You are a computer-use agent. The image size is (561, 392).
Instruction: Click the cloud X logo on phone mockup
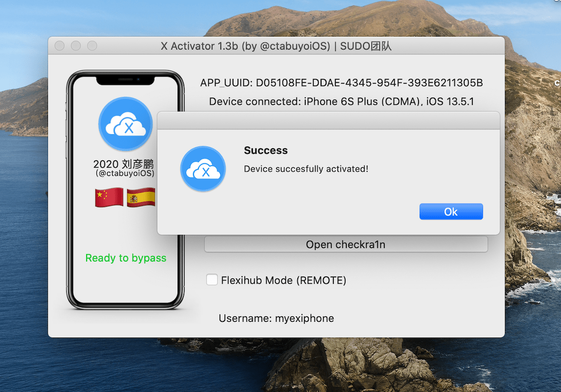click(x=126, y=124)
